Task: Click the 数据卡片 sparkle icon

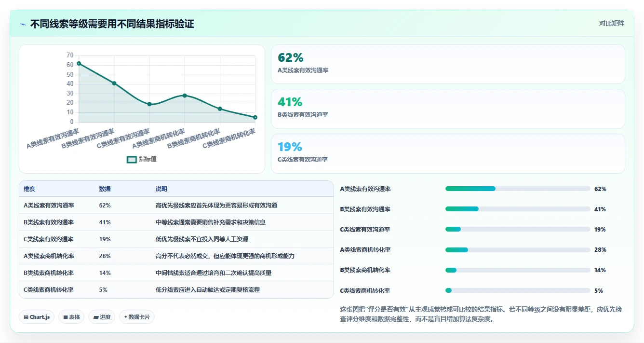Action: (126, 317)
